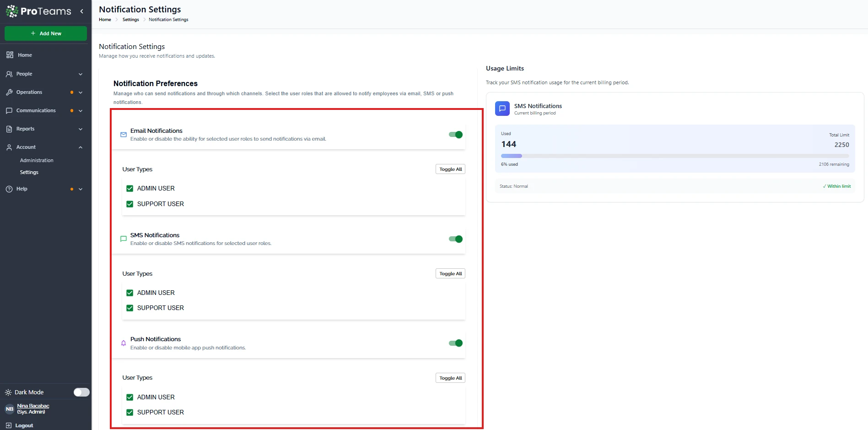Screen dimensions: 868x430
Task: Click the Operations wrench icon
Action: pos(9,92)
